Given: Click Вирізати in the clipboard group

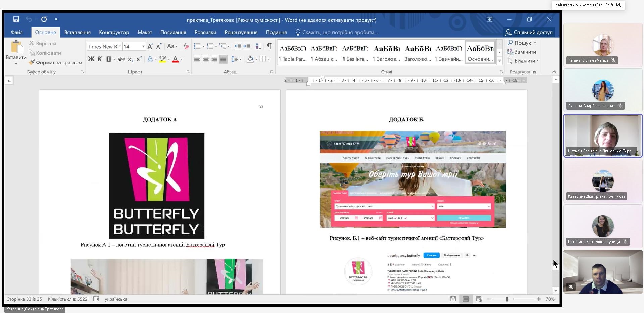Looking at the screenshot, I should (x=42, y=44).
